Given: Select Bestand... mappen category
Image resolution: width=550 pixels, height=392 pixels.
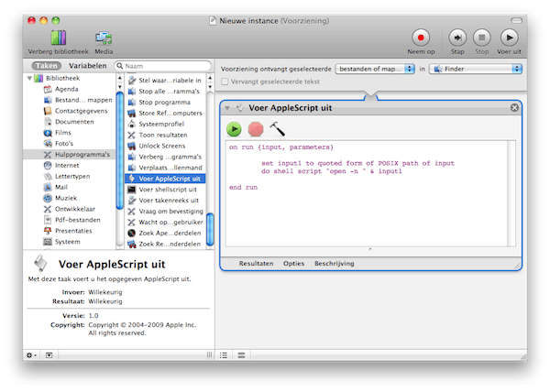Looking at the screenshot, I should pyautogui.click(x=78, y=100).
